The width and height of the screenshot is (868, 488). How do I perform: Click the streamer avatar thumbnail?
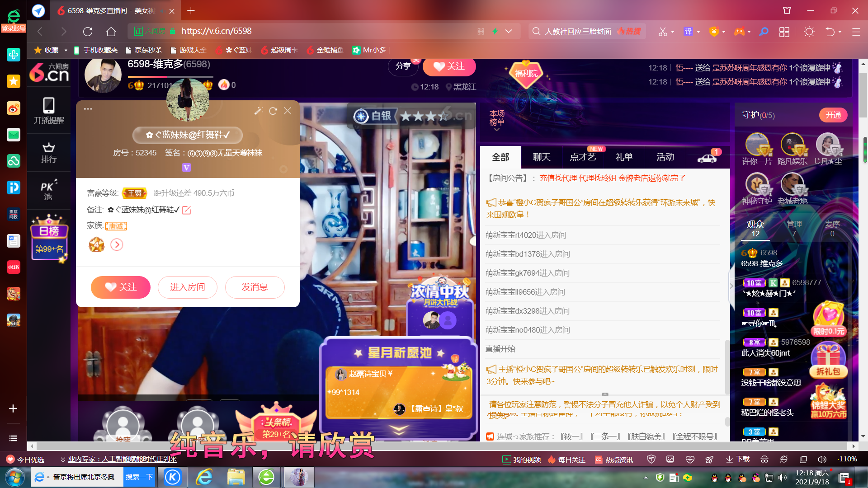click(103, 75)
